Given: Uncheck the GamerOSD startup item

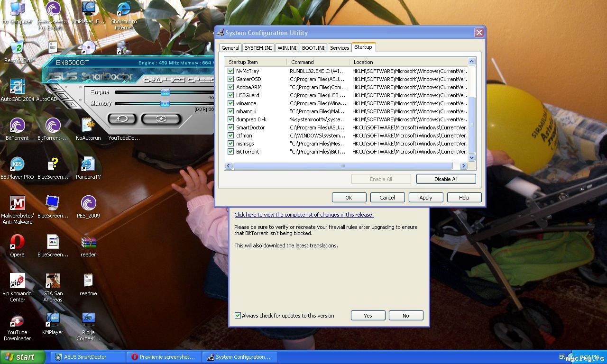Looking at the screenshot, I should (x=231, y=79).
